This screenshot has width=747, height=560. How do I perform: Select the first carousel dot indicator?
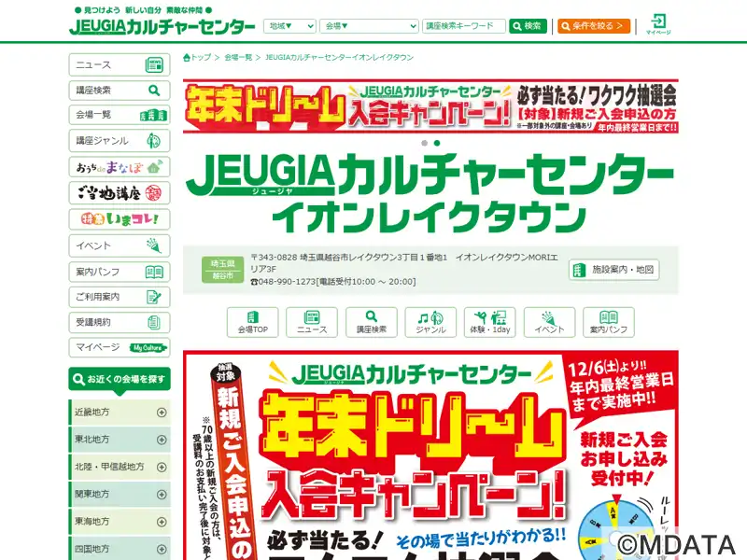click(425, 143)
